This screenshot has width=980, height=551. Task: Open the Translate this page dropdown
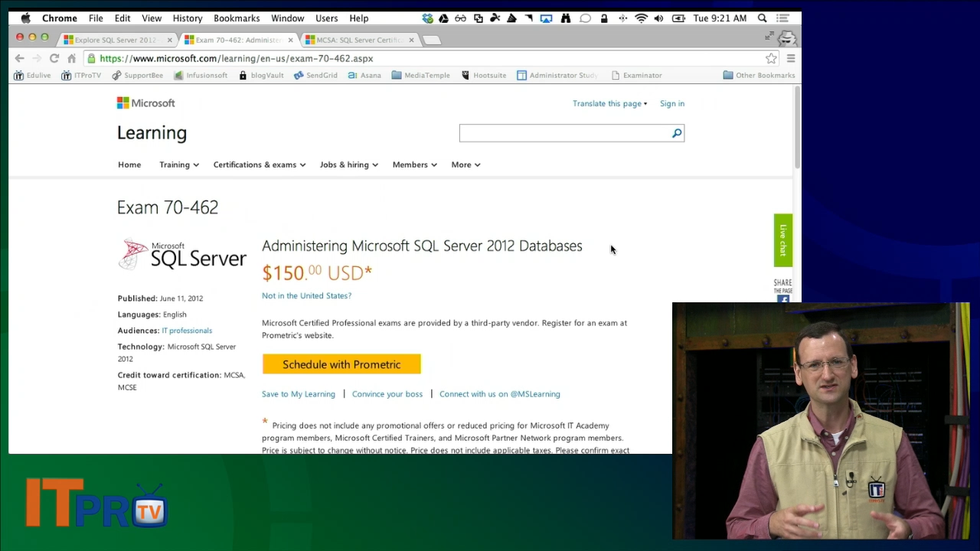[x=610, y=103]
